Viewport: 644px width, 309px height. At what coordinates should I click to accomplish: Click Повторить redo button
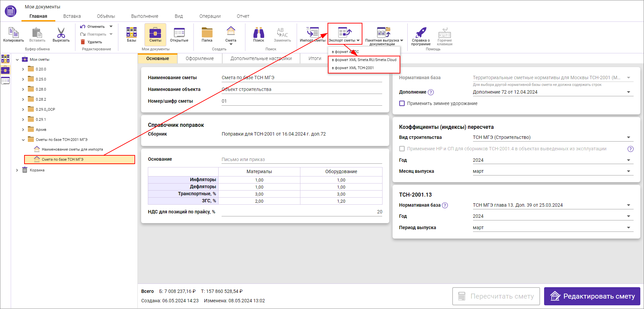pos(93,34)
